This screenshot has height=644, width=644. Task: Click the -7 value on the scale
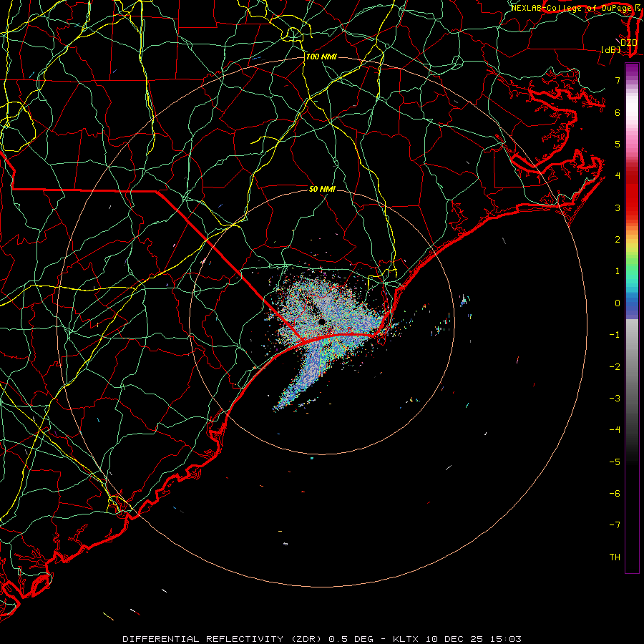click(x=615, y=525)
